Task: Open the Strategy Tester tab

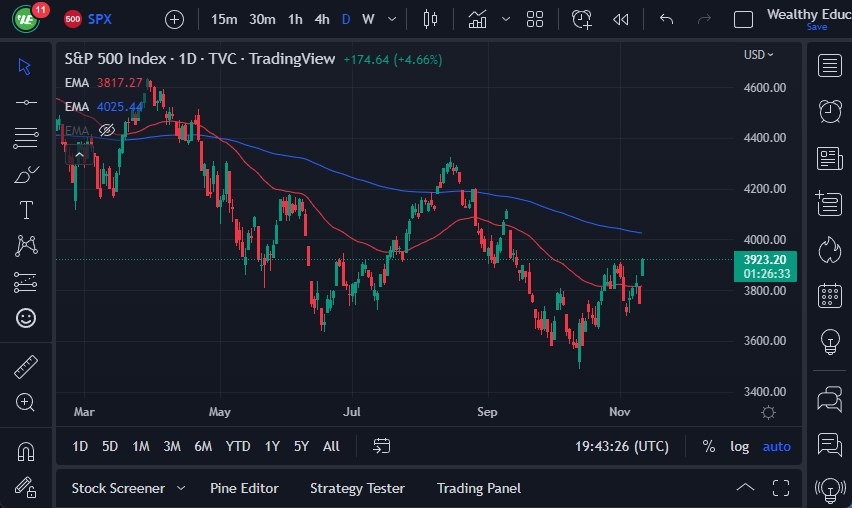Action: 357,488
